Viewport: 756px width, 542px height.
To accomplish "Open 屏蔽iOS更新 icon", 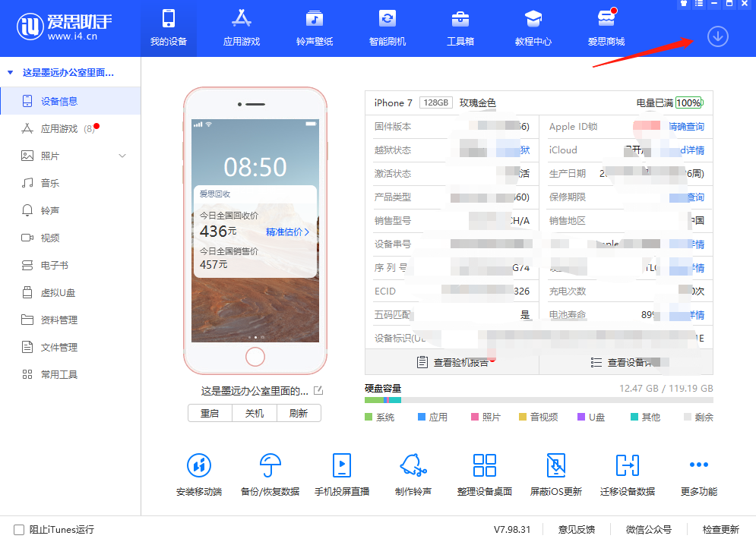I will (x=556, y=465).
